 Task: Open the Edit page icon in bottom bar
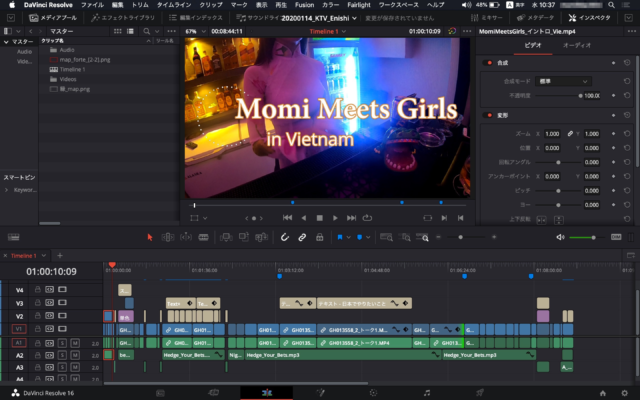click(x=268, y=392)
